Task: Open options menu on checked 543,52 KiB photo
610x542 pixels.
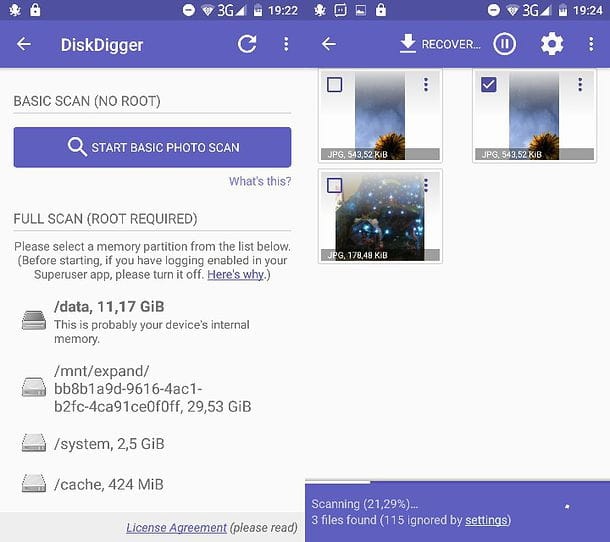Action: coord(580,84)
